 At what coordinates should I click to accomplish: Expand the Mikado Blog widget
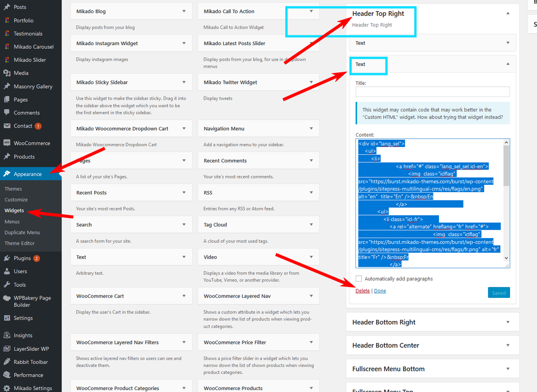(x=184, y=11)
